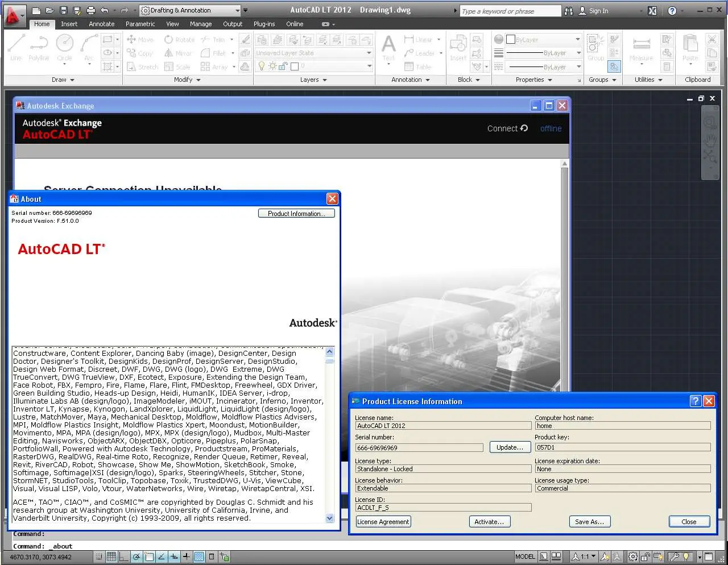Select the Line tool in Draw panel
Image resolution: width=728 pixels, height=565 pixels.
click(x=16, y=48)
